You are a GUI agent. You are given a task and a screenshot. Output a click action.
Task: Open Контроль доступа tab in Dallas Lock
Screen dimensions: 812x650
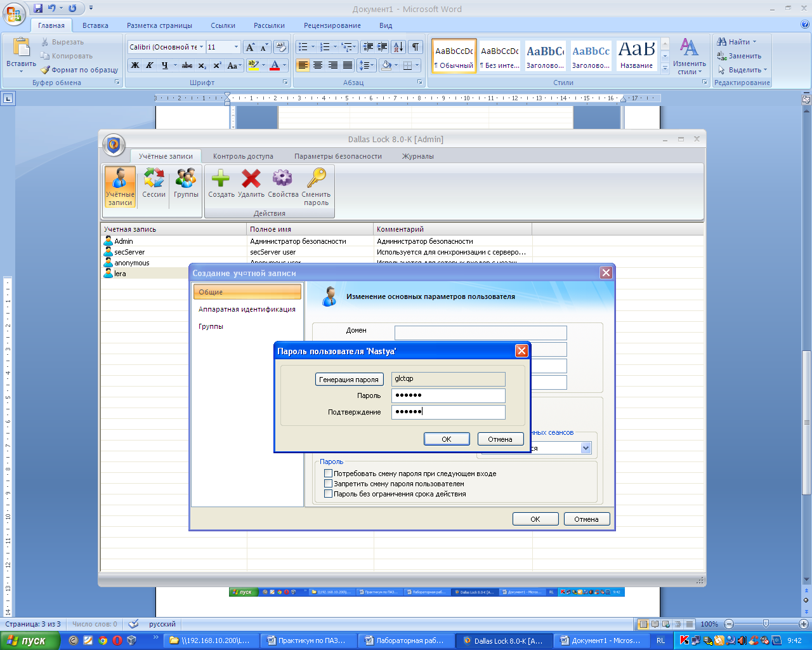243,156
